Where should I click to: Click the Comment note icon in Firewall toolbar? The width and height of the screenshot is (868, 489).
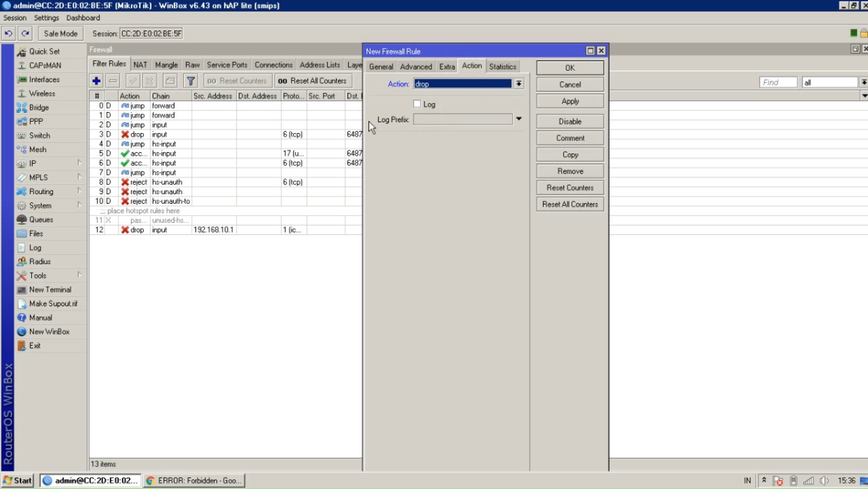pos(169,81)
